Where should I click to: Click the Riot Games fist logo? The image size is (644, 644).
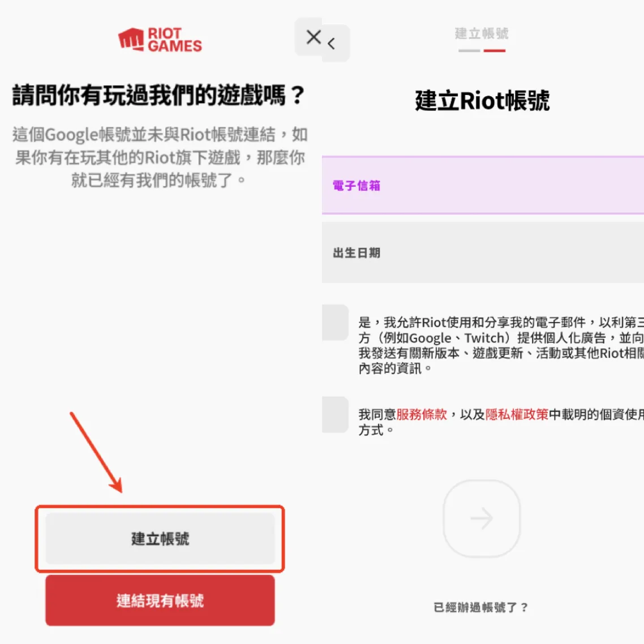131,40
